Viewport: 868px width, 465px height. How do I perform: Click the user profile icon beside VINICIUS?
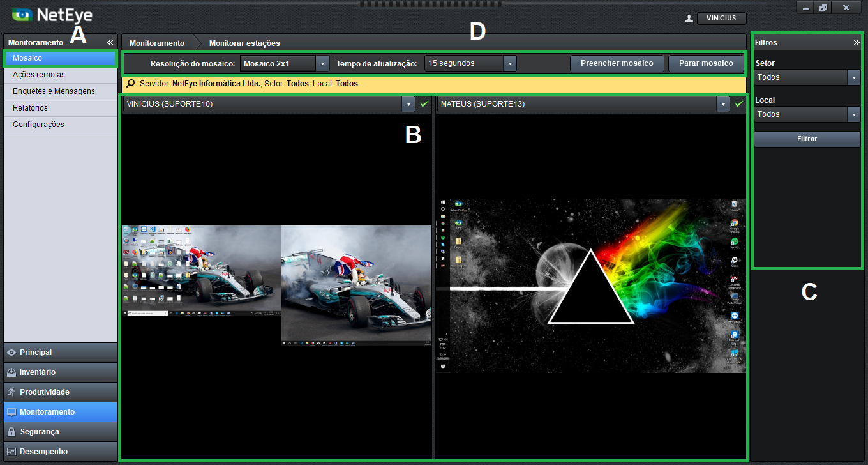coord(689,19)
